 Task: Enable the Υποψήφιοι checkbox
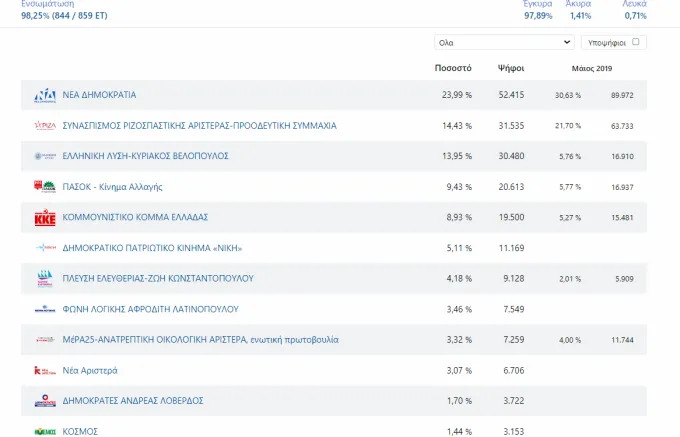pos(636,42)
